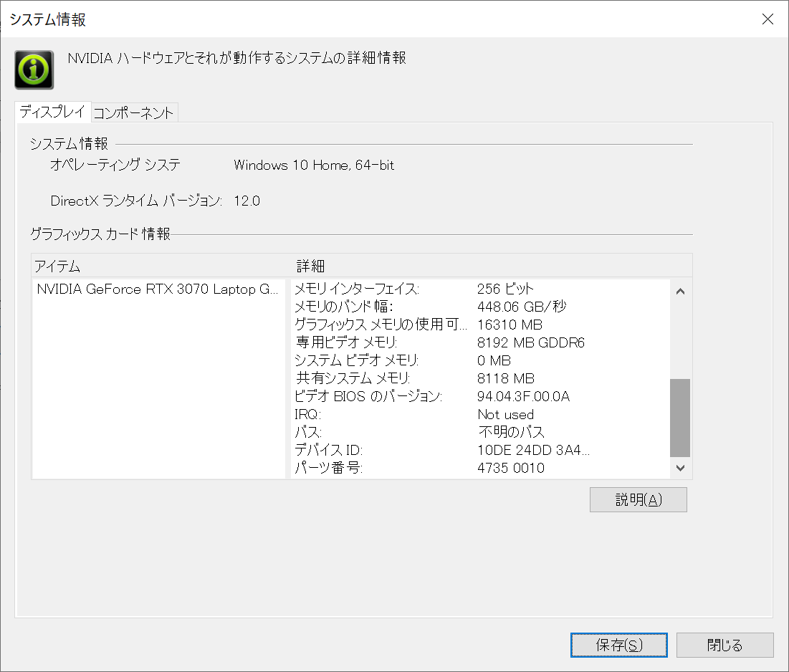Switch to the コンポーネント tab
This screenshot has height=672, width=789.
134,112
